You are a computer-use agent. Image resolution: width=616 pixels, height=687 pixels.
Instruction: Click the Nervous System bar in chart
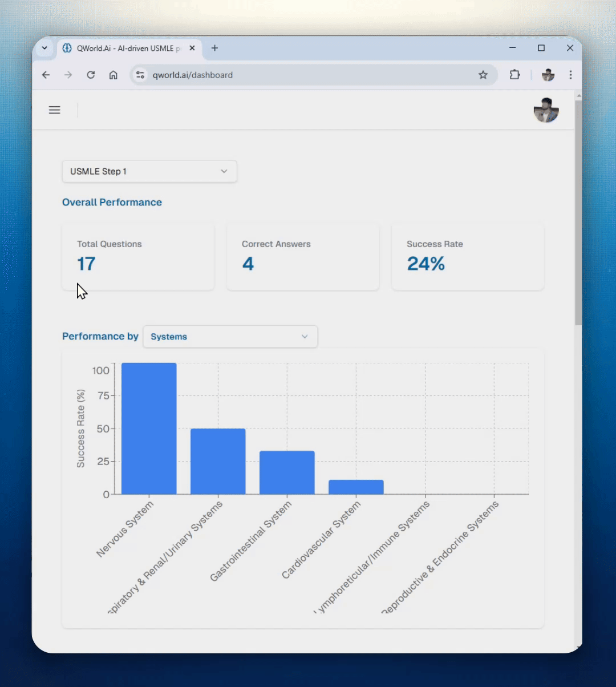coord(149,429)
